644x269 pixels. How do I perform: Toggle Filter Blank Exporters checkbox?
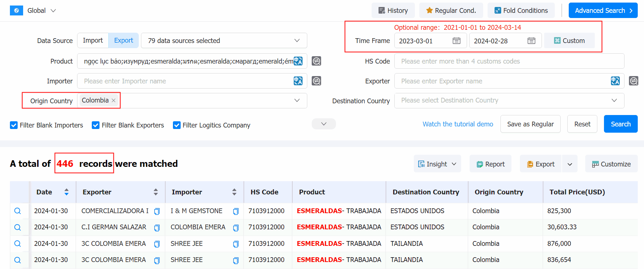(x=96, y=125)
